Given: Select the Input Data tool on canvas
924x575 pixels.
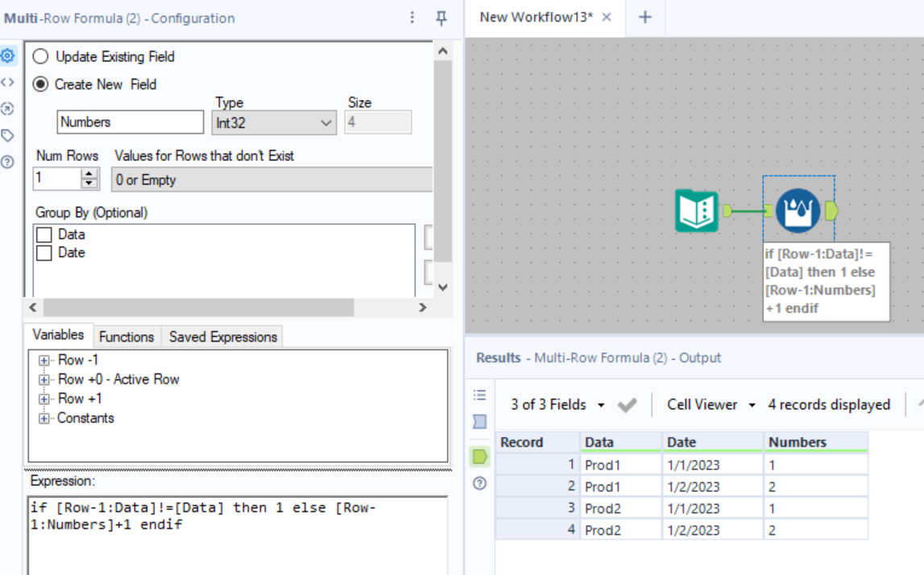Looking at the screenshot, I should click(x=694, y=209).
